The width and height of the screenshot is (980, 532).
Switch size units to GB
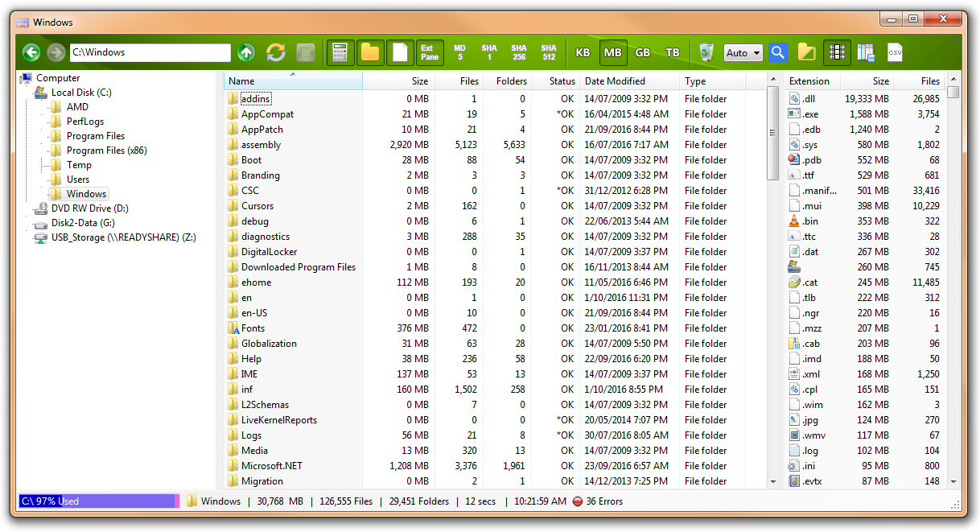coord(643,53)
